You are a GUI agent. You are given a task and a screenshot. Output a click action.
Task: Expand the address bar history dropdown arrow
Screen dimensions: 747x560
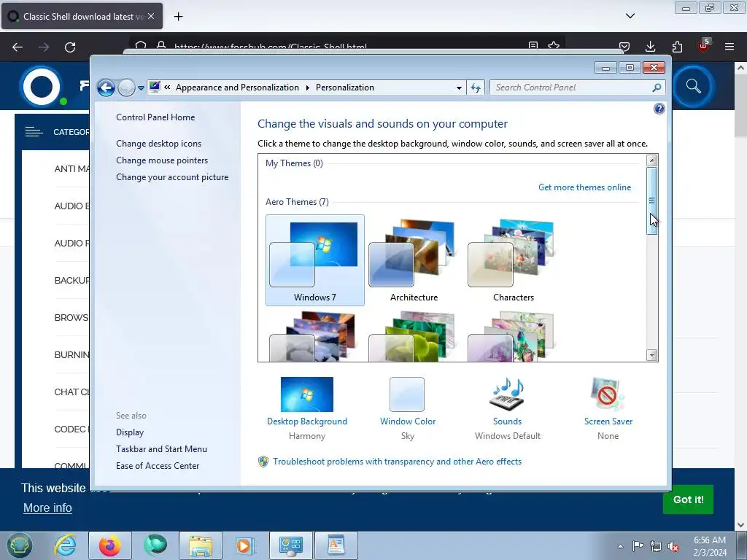(459, 87)
